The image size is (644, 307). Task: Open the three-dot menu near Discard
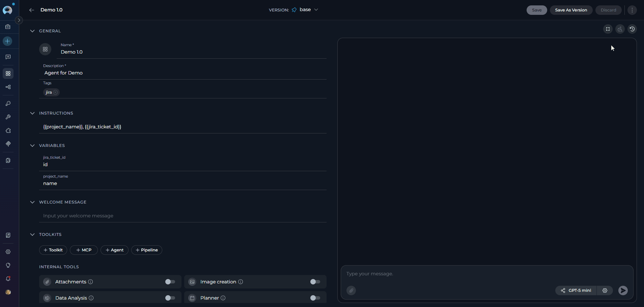pos(632,10)
